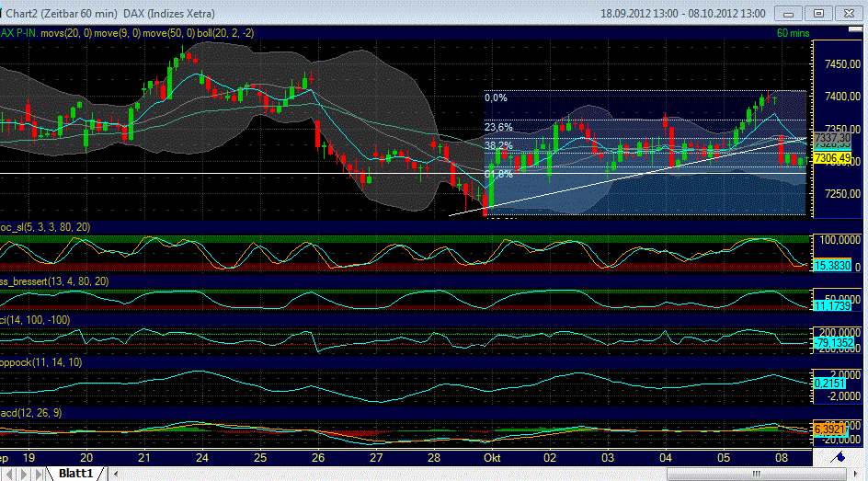Click the '60 mins' timeframe label
This screenshot has height=481, width=868.
[x=793, y=33]
